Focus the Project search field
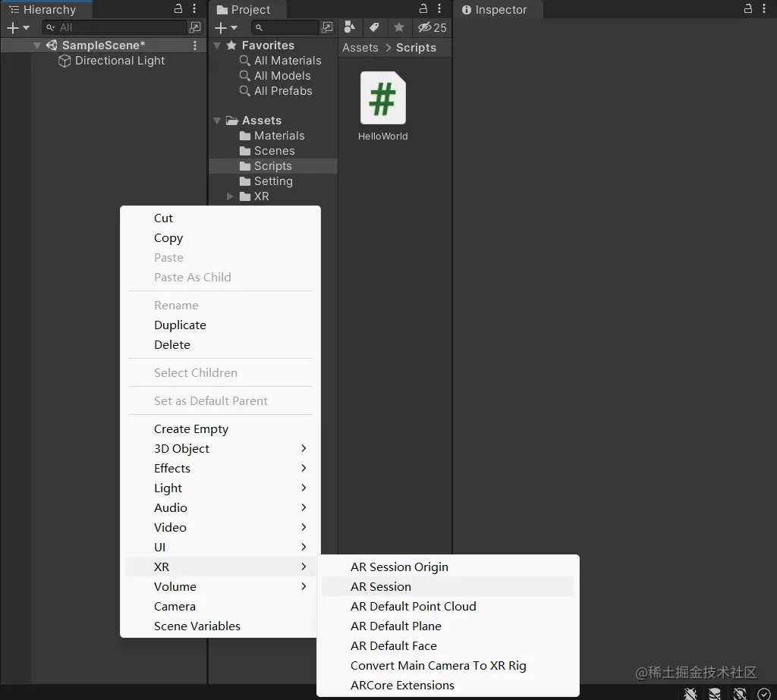Screen dimensions: 777x700 tap(285, 28)
